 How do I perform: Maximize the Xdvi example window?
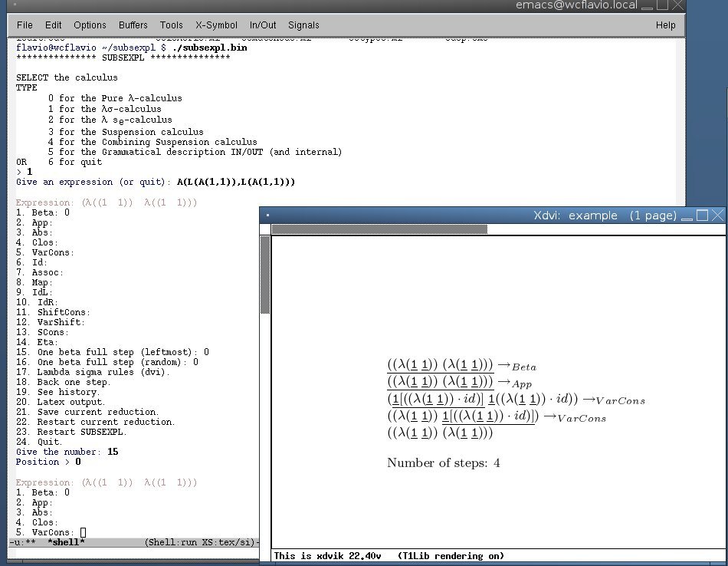pyautogui.click(x=700, y=216)
